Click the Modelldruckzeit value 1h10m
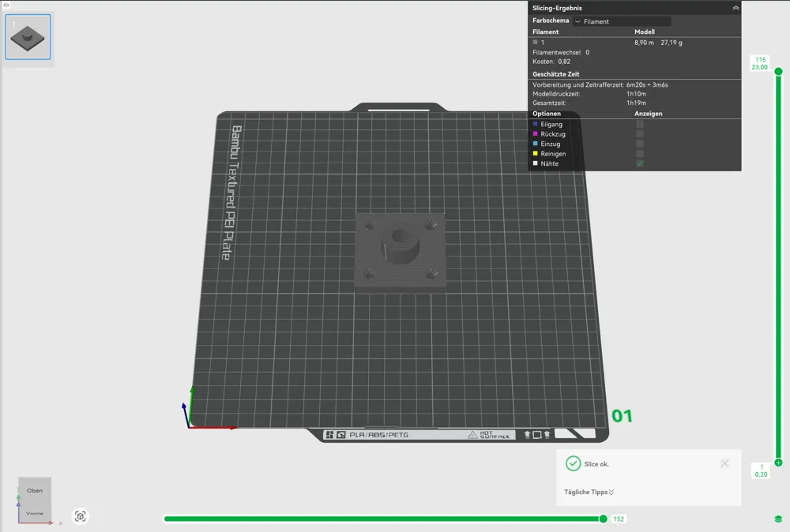The width and height of the screenshot is (790, 532). [636, 94]
